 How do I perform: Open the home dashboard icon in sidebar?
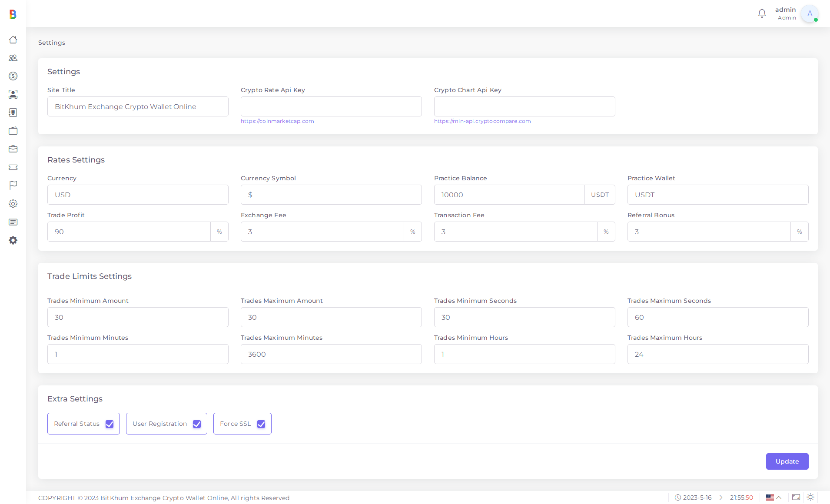13,40
